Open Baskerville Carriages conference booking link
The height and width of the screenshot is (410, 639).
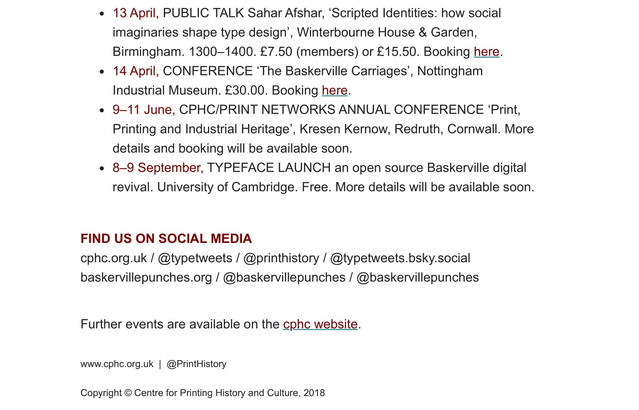pos(334,91)
